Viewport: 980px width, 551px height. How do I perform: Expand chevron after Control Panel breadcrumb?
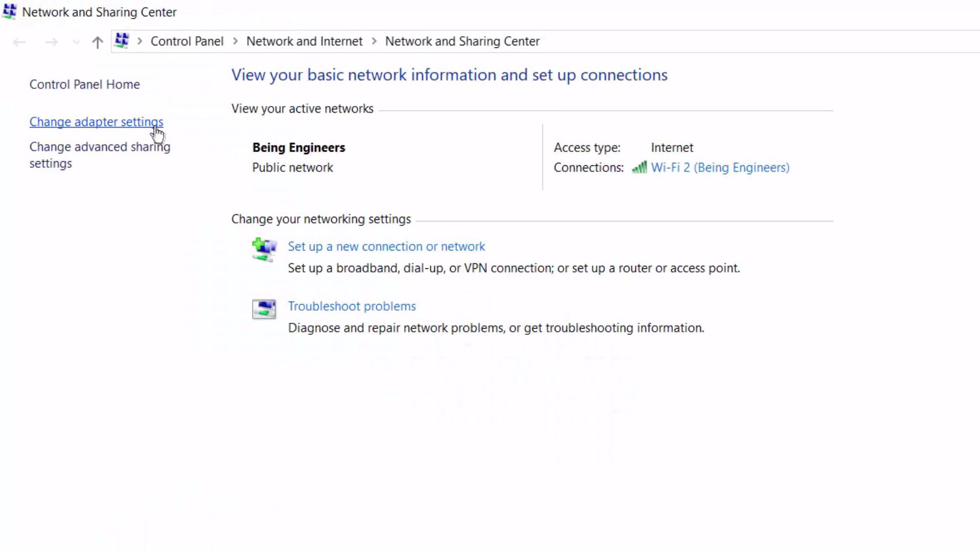coord(235,41)
